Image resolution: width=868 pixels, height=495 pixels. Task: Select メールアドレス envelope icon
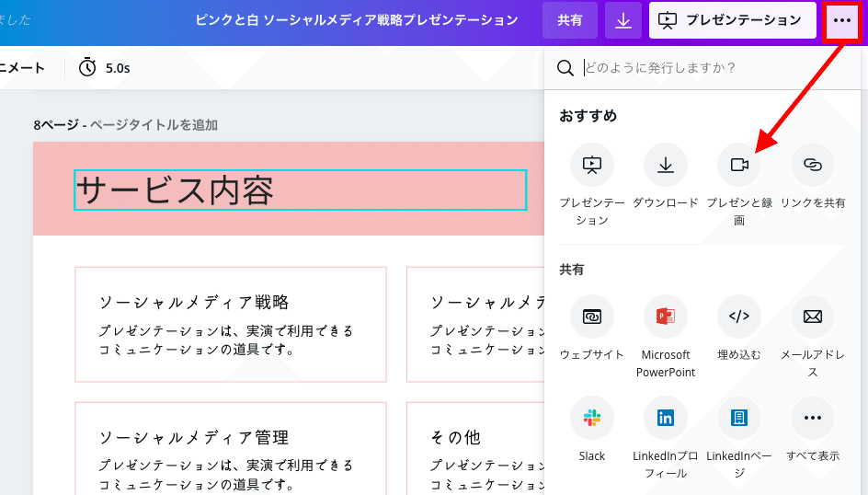pos(812,317)
